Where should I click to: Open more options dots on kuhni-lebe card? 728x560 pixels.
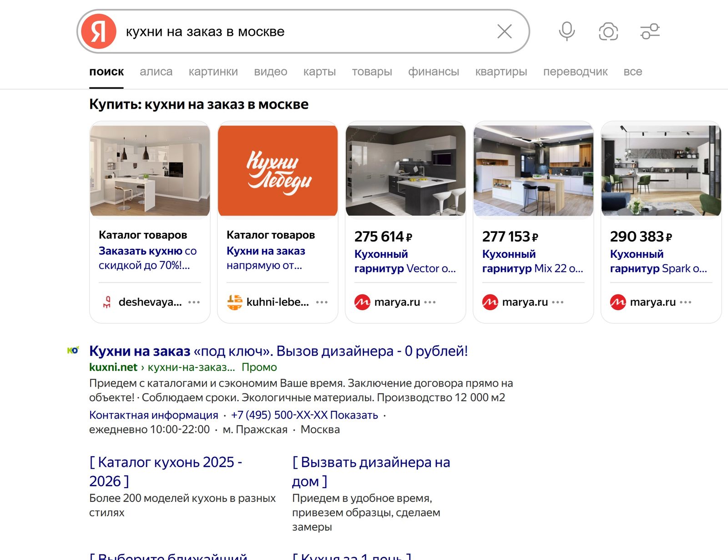322,302
